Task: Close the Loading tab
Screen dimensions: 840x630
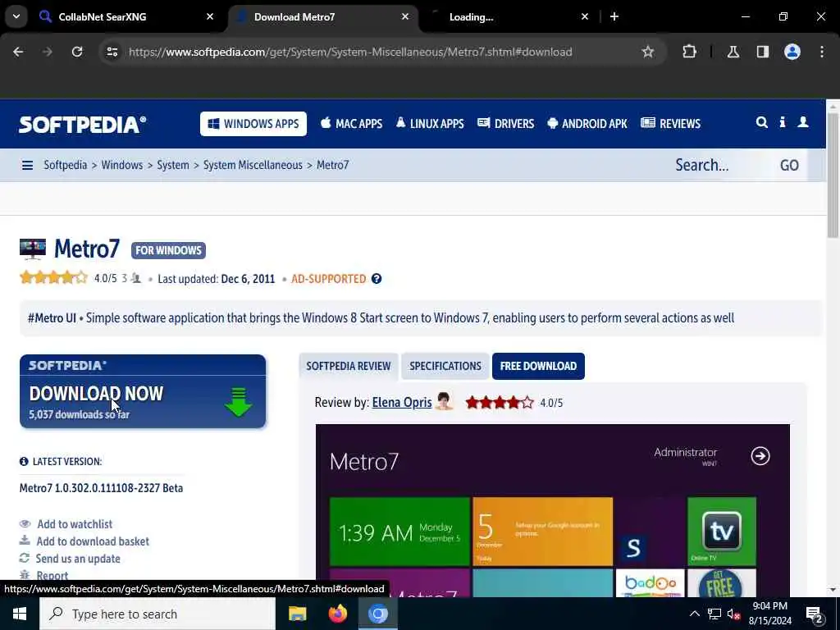Action: 584,16
